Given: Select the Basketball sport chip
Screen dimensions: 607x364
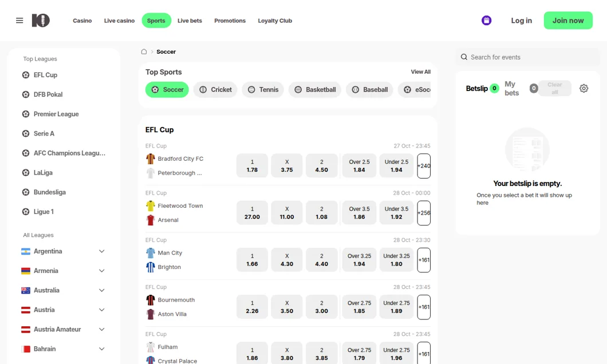Looking at the screenshot, I should click(315, 90).
